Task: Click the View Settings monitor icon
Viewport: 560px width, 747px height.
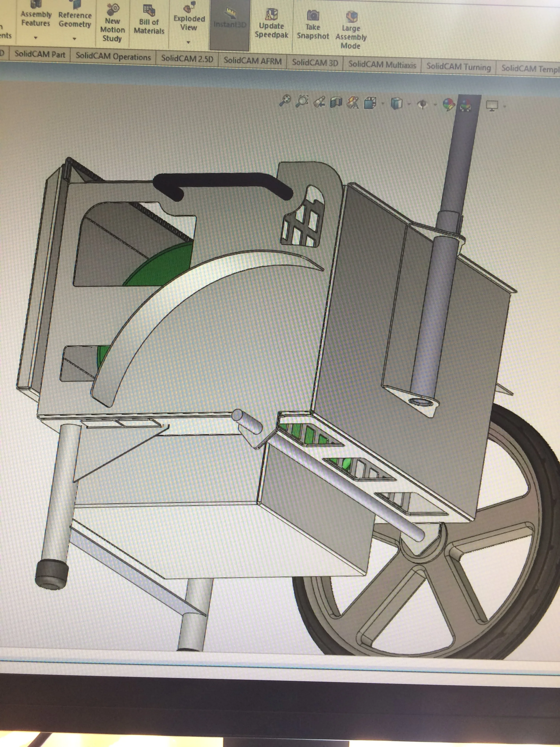Action: click(x=492, y=106)
